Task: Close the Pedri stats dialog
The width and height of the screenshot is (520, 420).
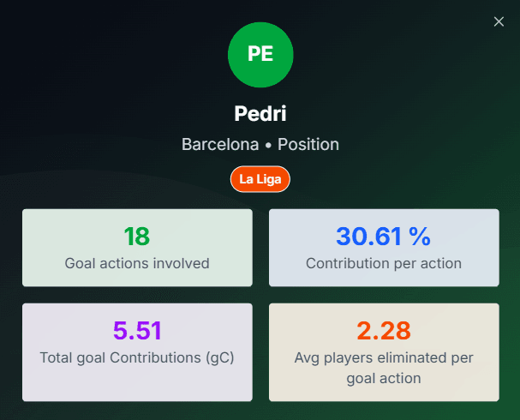Action: [499, 21]
